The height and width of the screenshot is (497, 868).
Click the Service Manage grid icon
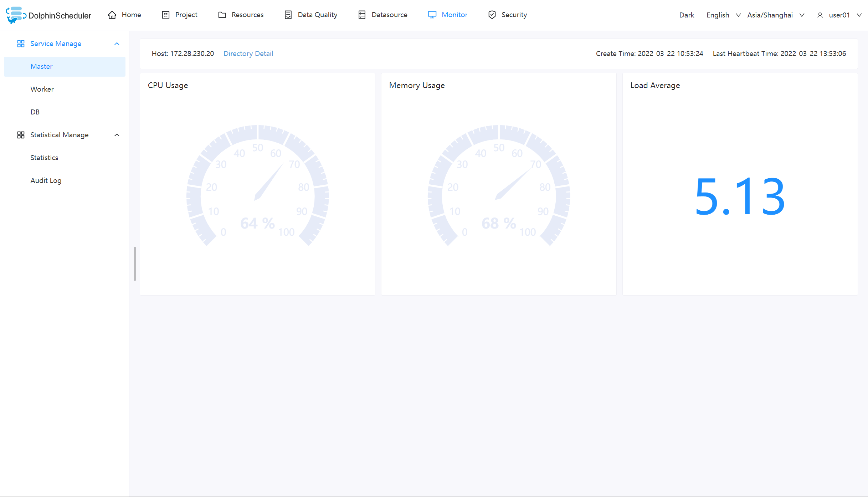(x=20, y=43)
